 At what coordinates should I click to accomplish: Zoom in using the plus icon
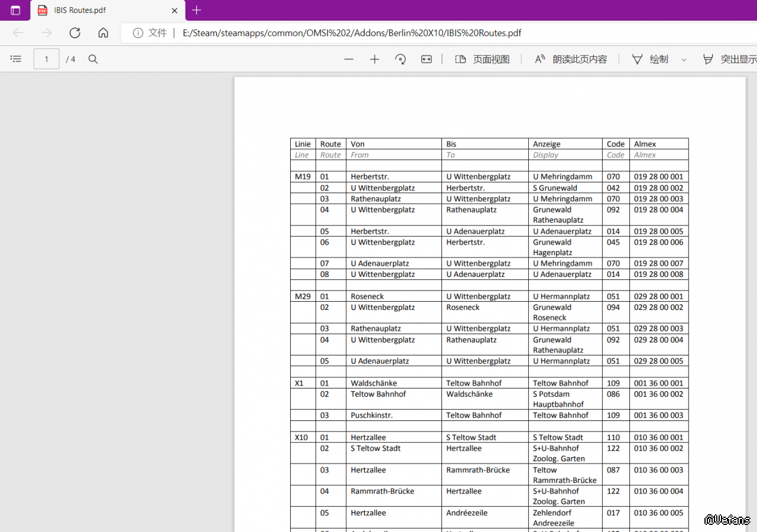(x=375, y=59)
